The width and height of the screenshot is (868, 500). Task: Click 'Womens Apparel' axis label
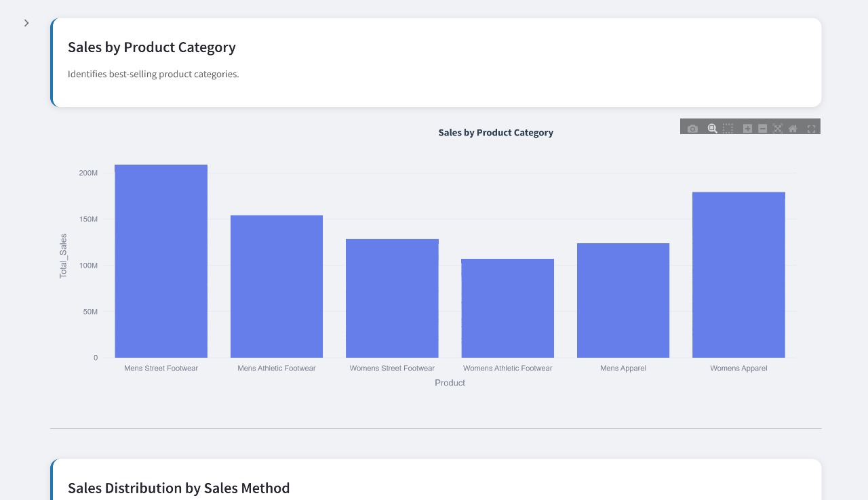tap(738, 369)
